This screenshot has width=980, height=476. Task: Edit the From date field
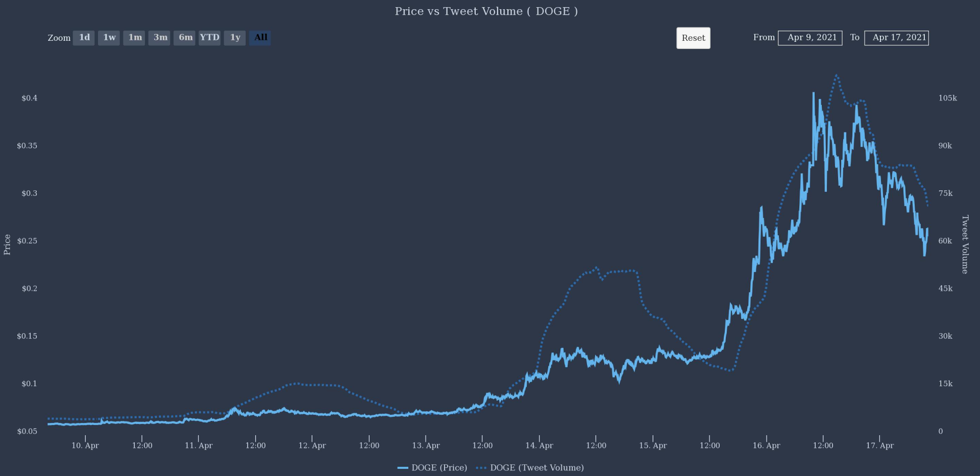coord(810,38)
